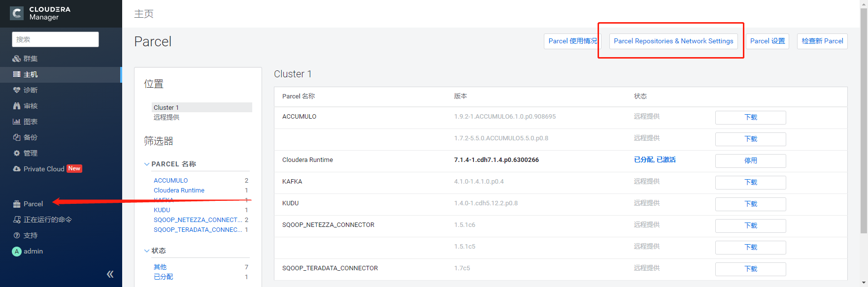The width and height of the screenshot is (868, 287).
Task: Collapse the PARCEL 名称 filter section
Action: [147, 164]
